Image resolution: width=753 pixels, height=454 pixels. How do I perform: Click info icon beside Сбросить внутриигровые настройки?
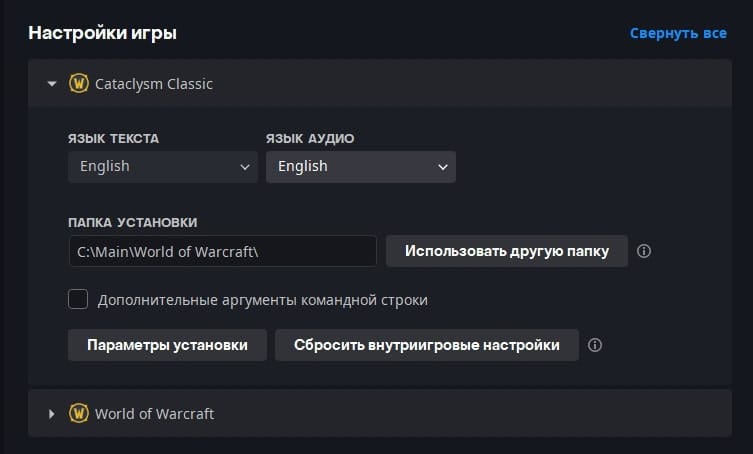coord(595,345)
